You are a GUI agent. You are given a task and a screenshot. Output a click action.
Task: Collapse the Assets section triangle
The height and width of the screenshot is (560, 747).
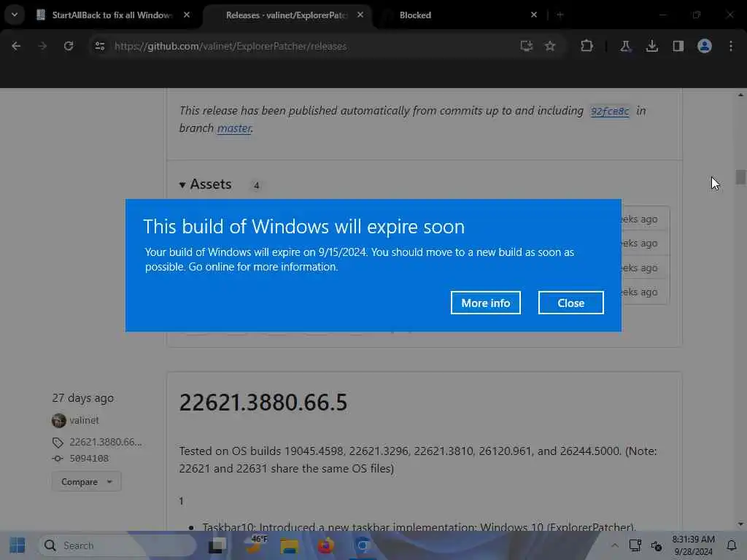(x=182, y=184)
